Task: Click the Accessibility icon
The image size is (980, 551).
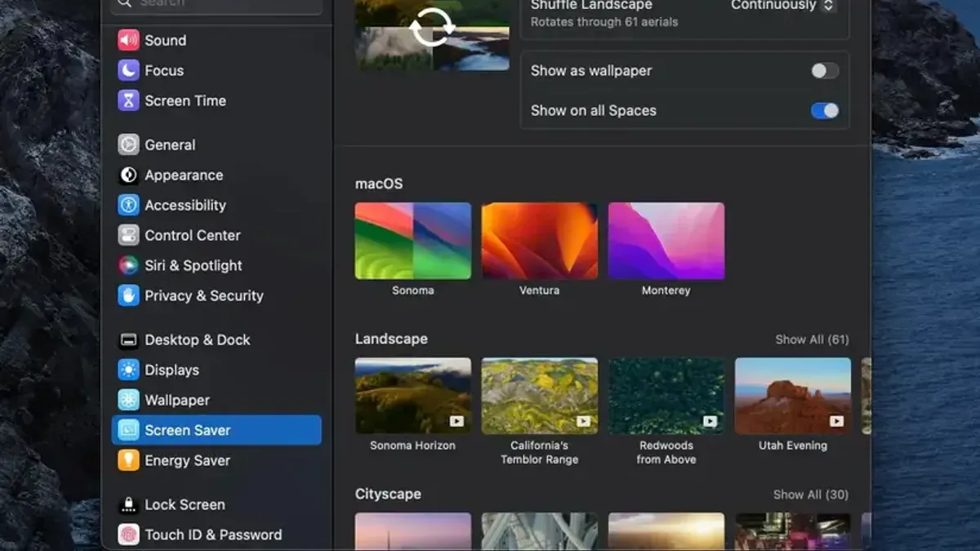Action: [128, 205]
